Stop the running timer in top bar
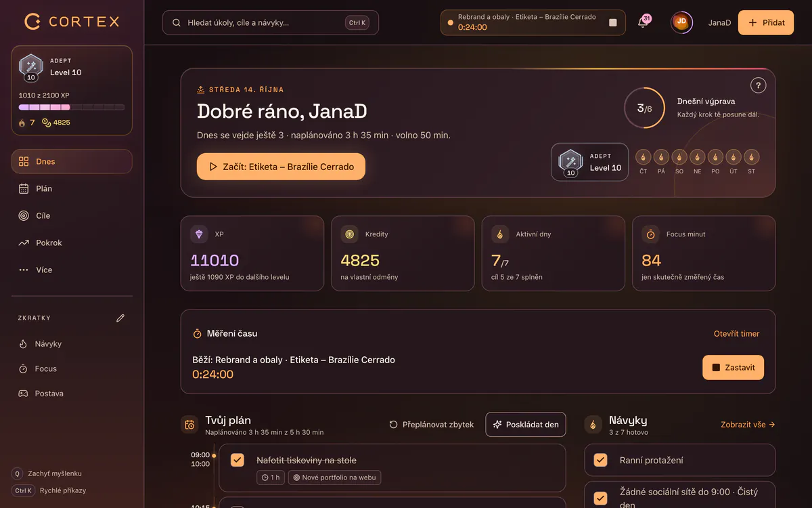Image resolution: width=812 pixels, height=508 pixels. tap(613, 22)
